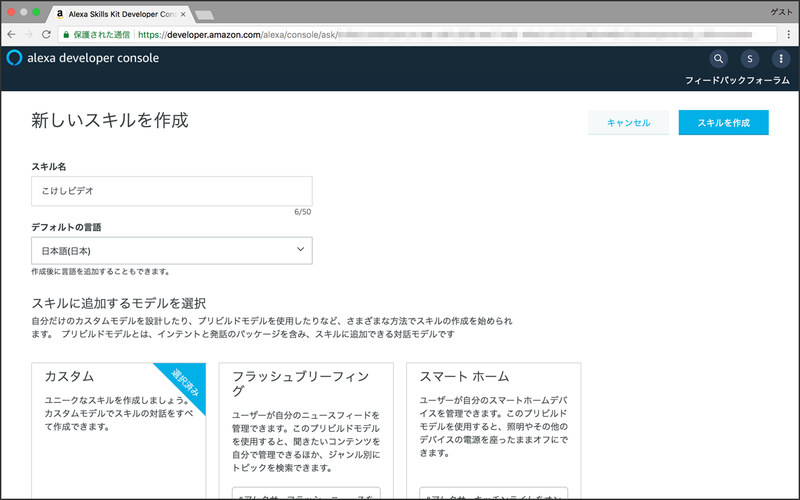
Task: Click the 作成後に言語を追加することもできます hint text
Action: click(x=101, y=271)
